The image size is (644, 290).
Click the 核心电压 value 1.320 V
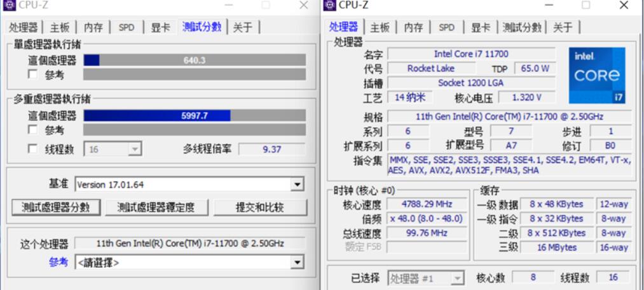point(527,97)
